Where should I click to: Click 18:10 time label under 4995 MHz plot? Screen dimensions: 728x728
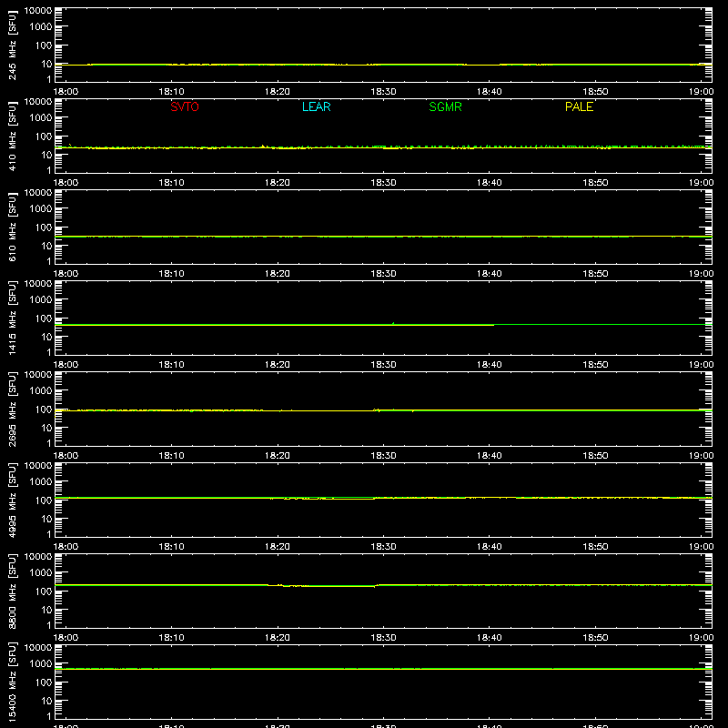(171, 547)
